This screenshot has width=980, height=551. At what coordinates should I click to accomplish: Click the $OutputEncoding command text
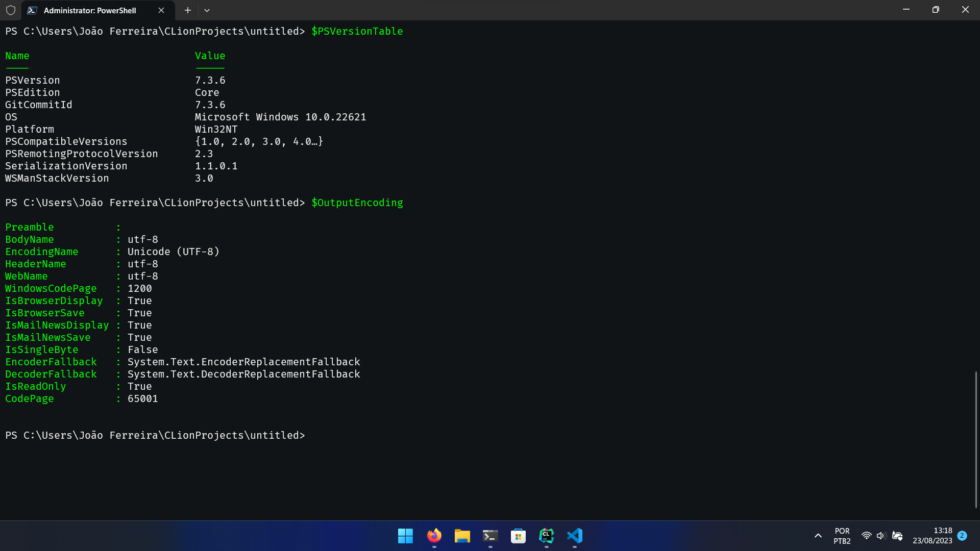(357, 203)
